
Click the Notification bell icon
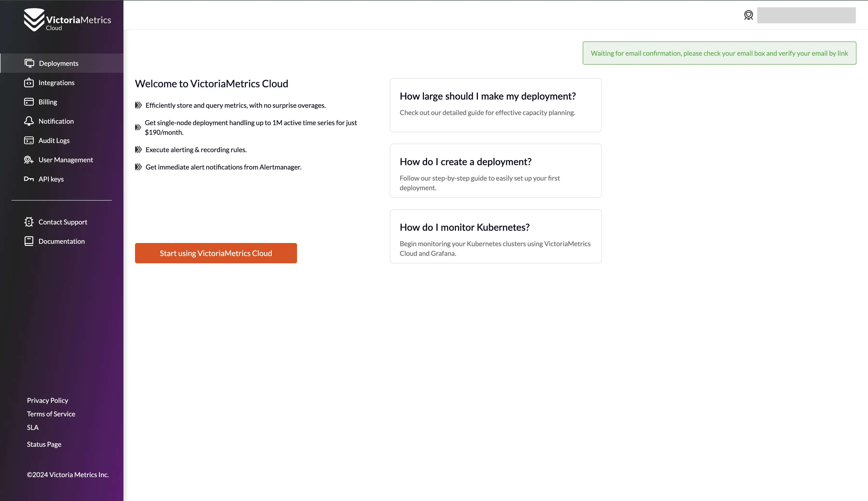[29, 121]
